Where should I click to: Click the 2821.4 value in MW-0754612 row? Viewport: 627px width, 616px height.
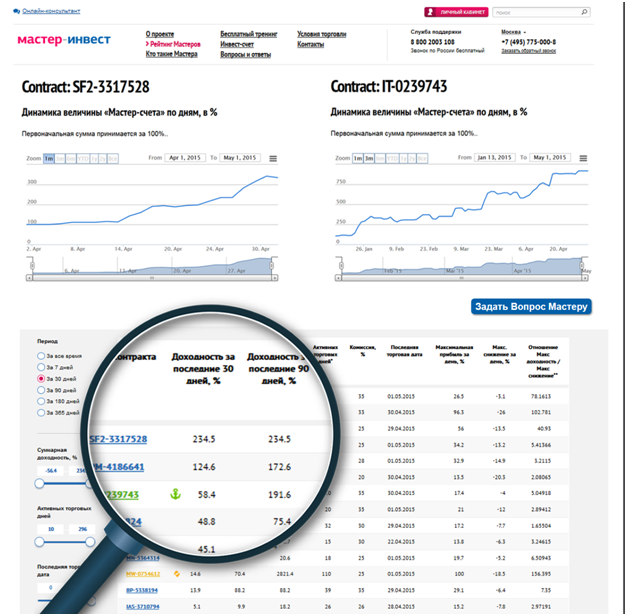point(285,574)
